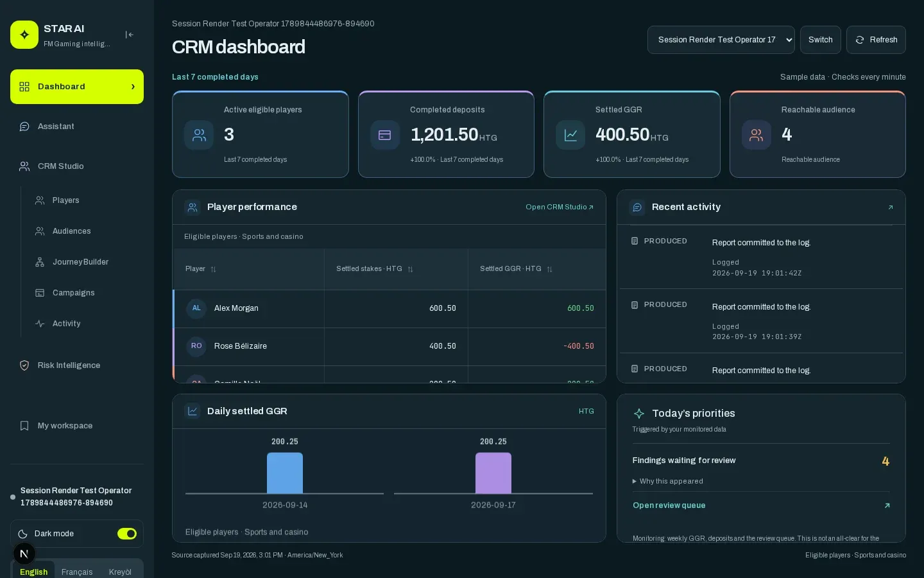
Task: Click the Switch button
Action: click(821, 40)
